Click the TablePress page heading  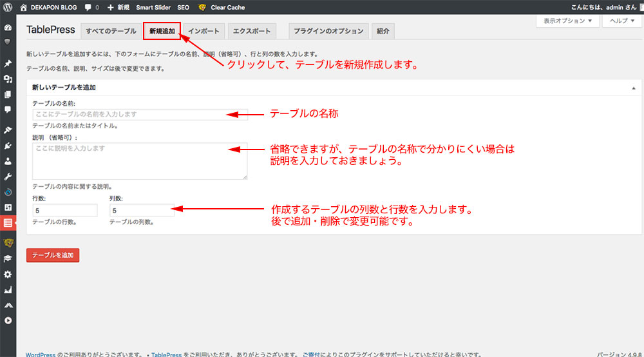point(50,30)
